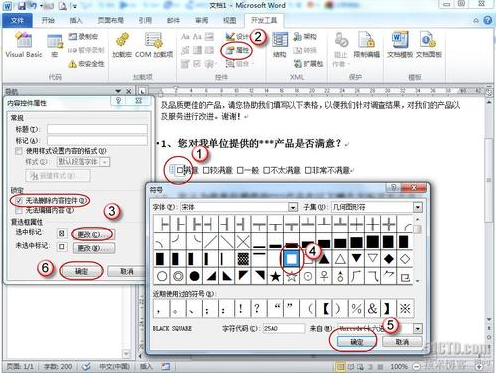This screenshot has width=496, height=373.
Task: Open the Add-Ins (加载项) dialog
Action: (x=122, y=45)
